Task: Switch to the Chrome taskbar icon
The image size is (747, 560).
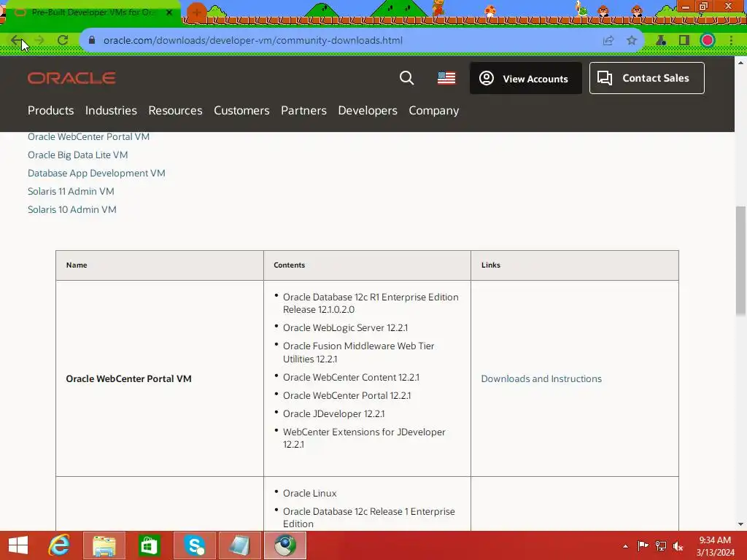Action: click(x=285, y=545)
